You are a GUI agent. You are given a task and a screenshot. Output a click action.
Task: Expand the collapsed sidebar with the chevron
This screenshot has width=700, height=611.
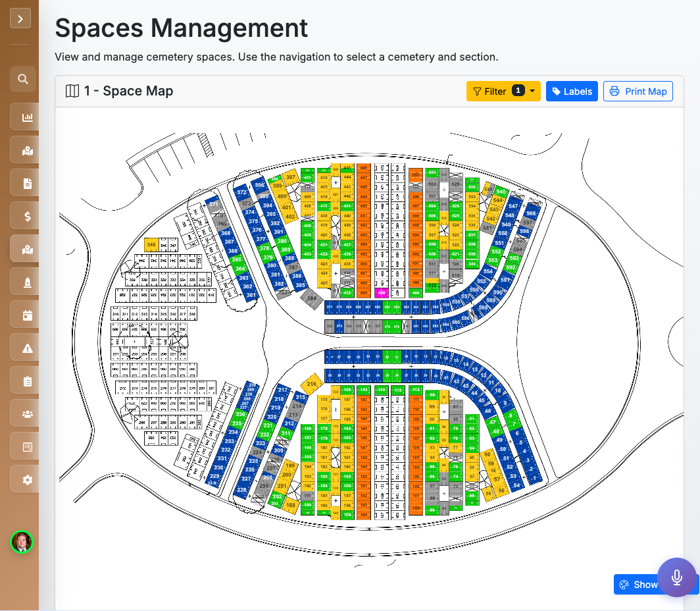(x=20, y=18)
